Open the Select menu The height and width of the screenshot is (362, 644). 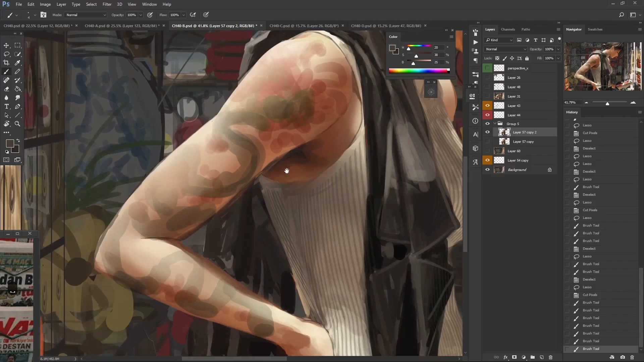91,4
